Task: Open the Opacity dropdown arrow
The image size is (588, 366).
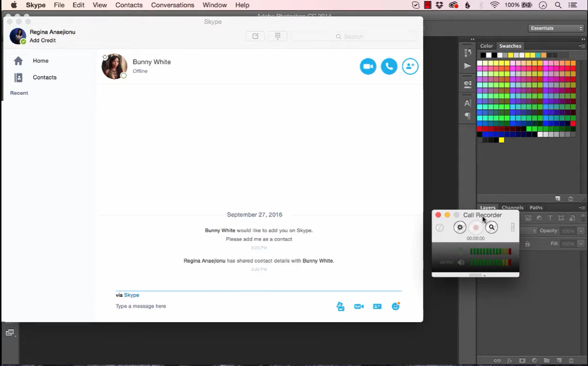Action: tap(581, 230)
